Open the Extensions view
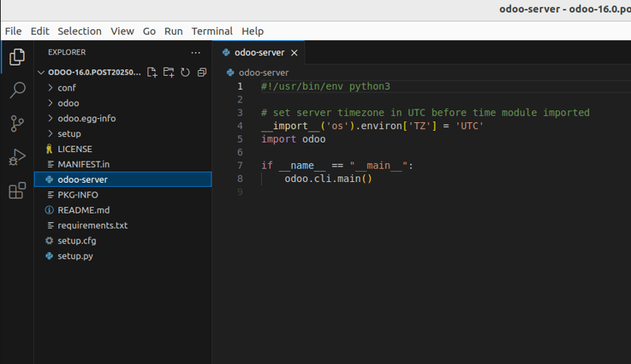Image resolution: width=631 pixels, height=364 pixels. pyautogui.click(x=17, y=191)
